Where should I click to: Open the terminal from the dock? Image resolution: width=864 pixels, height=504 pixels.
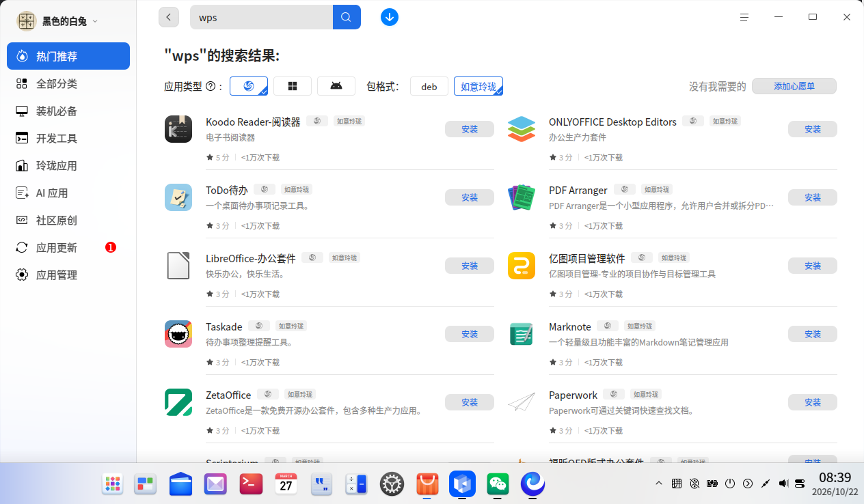(x=252, y=484)
